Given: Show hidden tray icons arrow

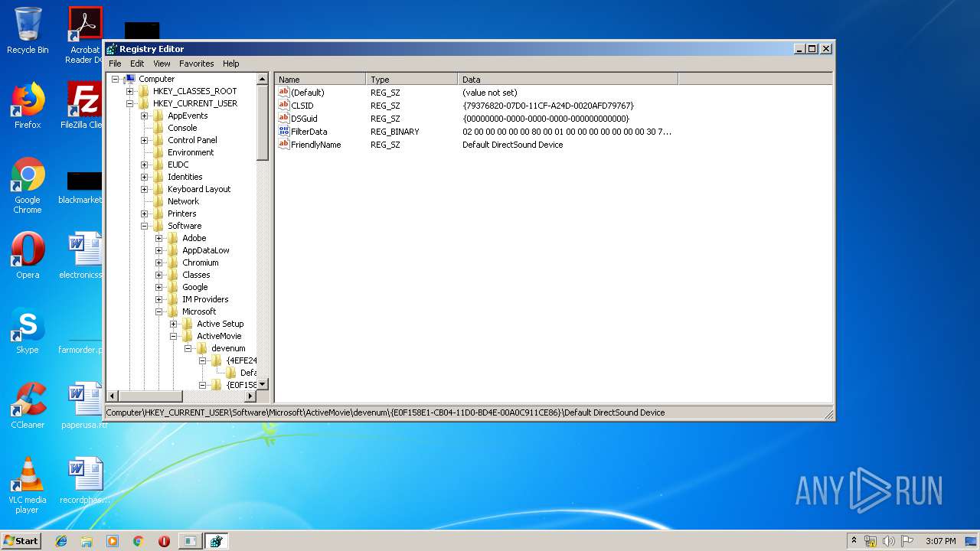Looking at the screenshot, I should tap(854, 541).
